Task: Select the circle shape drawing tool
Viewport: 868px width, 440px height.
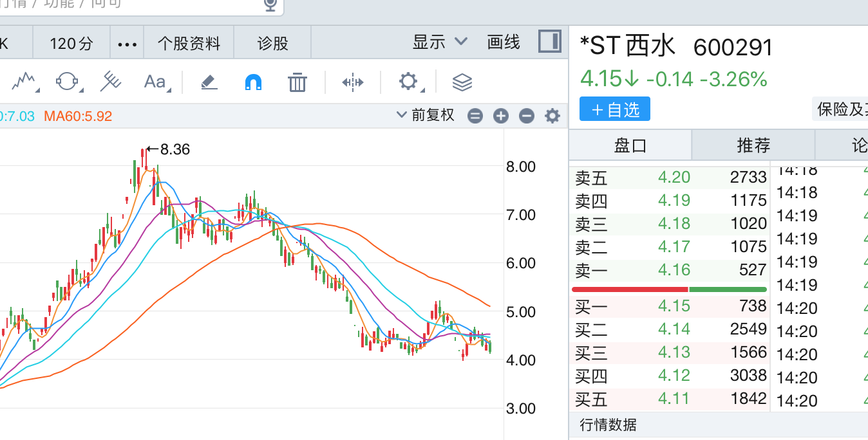Action: coord(67,82)
